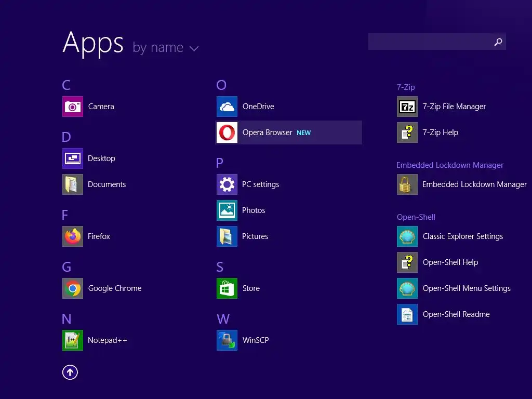Image resolution: width=532 pixels, height=399 pixels.
Task: Click the NEW badge beside Opera Browser
Action: click(303, 133)
